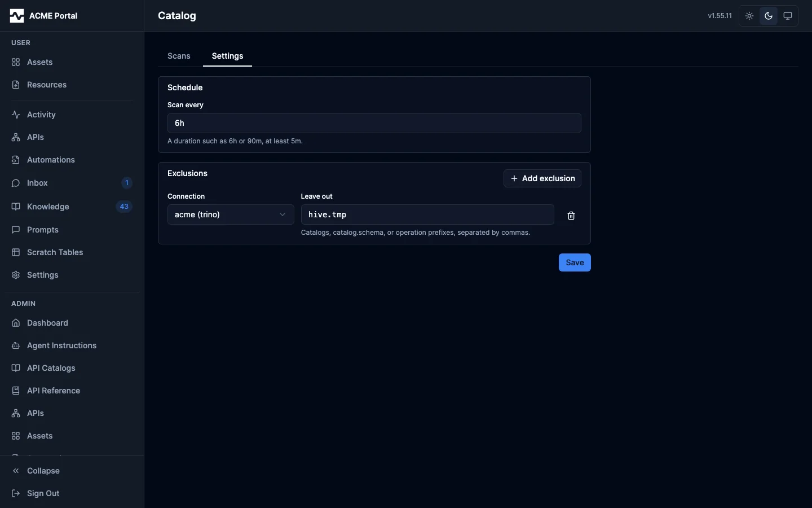Collapse the sidebar

coord(72,471)
